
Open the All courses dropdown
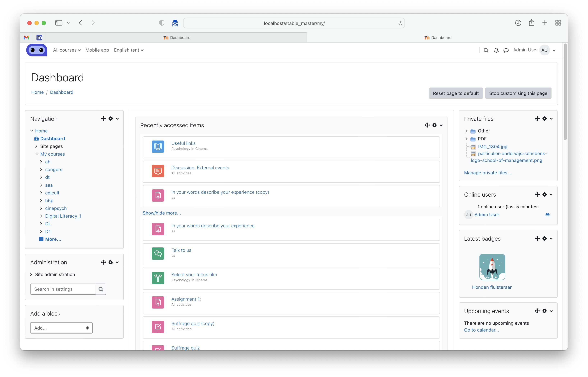point(67,50)
